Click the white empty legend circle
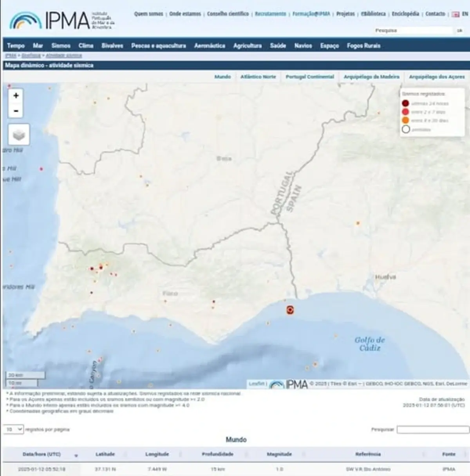 [x=406, y=129]
